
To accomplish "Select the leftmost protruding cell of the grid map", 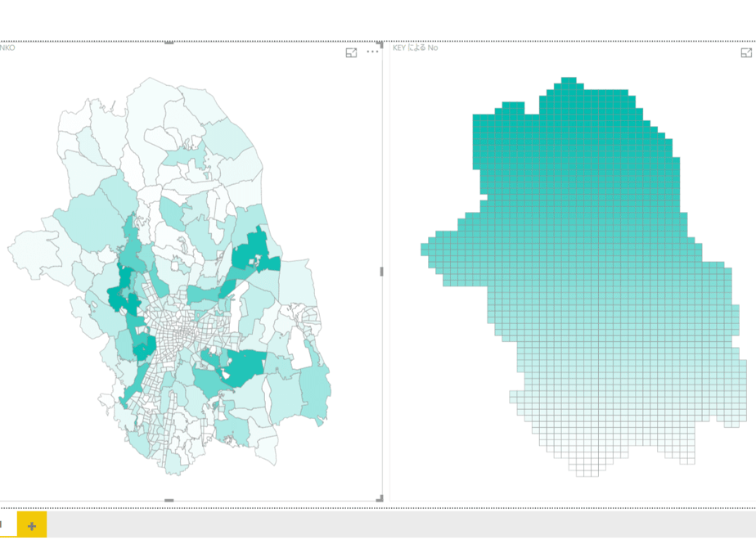I will (x=425, y=250).
